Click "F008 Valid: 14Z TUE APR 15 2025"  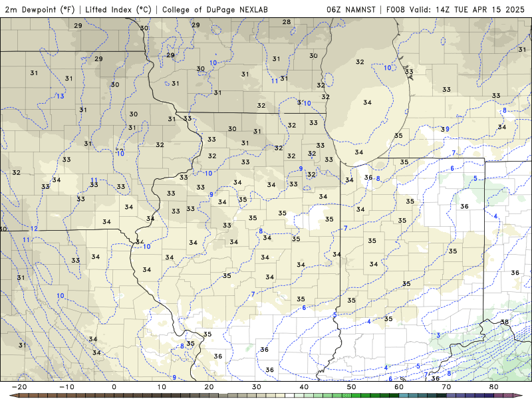pos(456,9)
